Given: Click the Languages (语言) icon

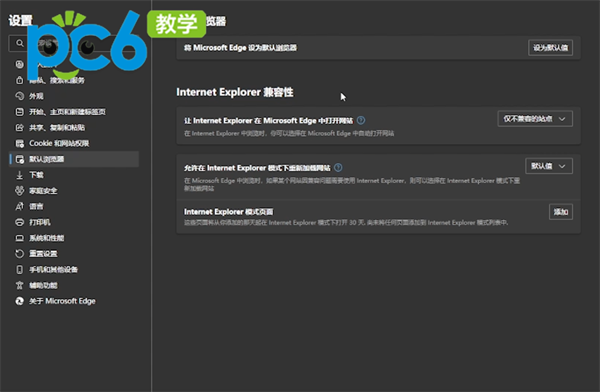Looking at the screenshot, I should tap(20, 206).
